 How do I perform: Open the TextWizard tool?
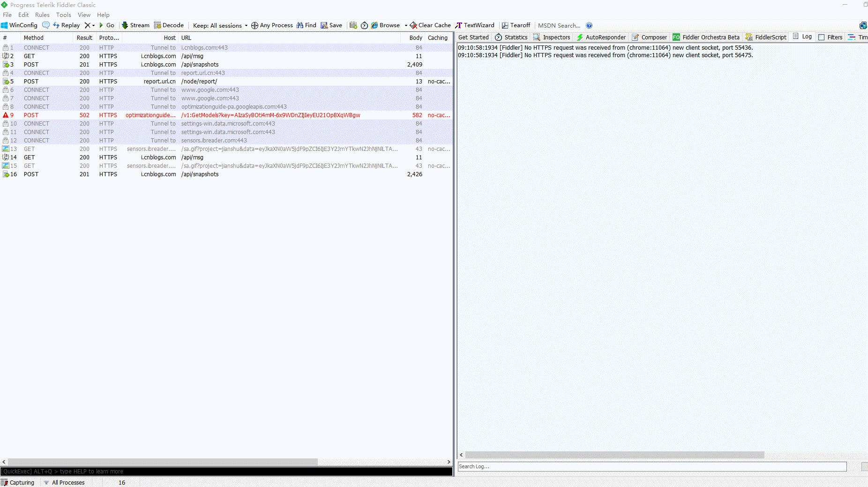475,25
